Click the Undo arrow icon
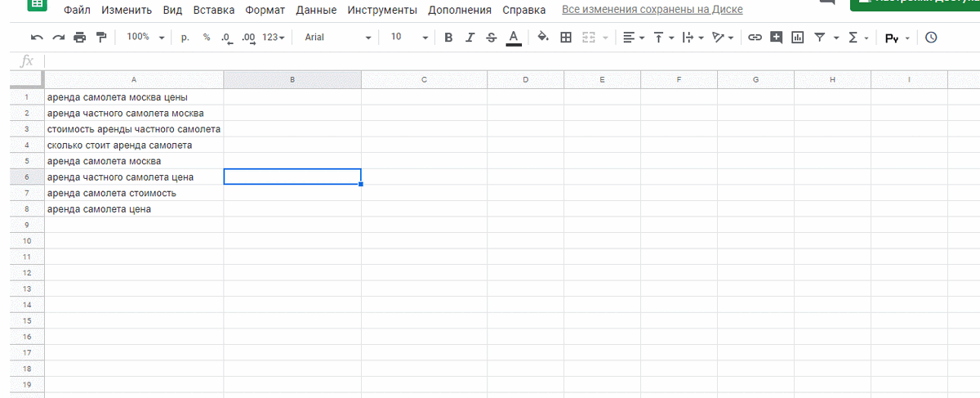This screenshot has height=398, width=980. tap(37, 38)
